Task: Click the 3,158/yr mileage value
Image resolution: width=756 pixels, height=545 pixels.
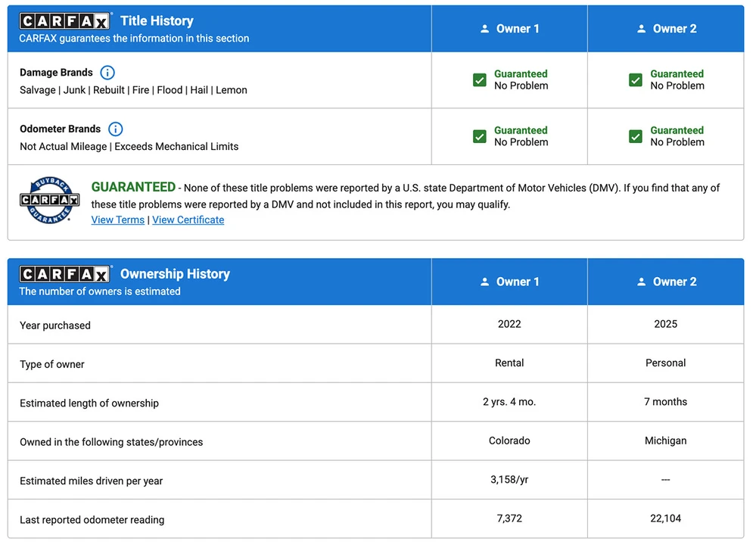Action: pyautogui.click(x=509, y=480)
